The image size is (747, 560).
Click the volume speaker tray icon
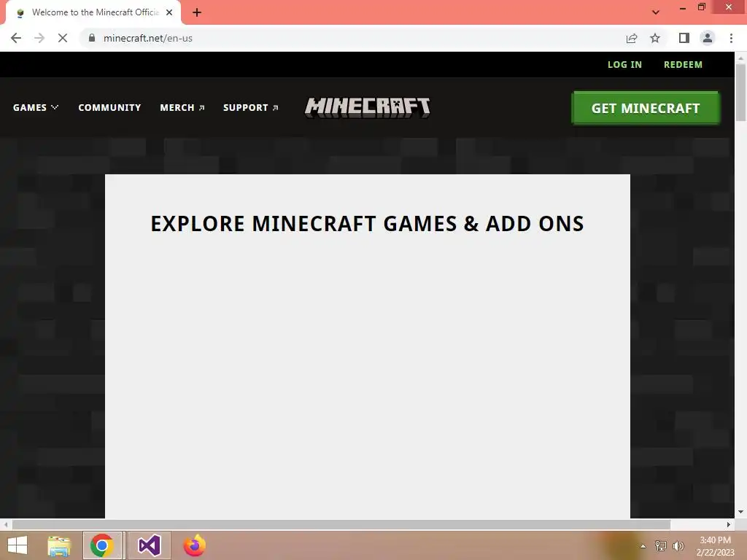tap(678, 545)
